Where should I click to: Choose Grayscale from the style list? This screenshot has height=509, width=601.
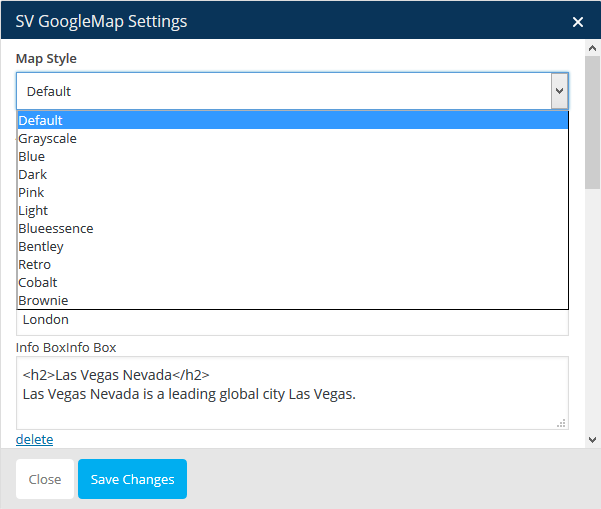pos(293,138)
